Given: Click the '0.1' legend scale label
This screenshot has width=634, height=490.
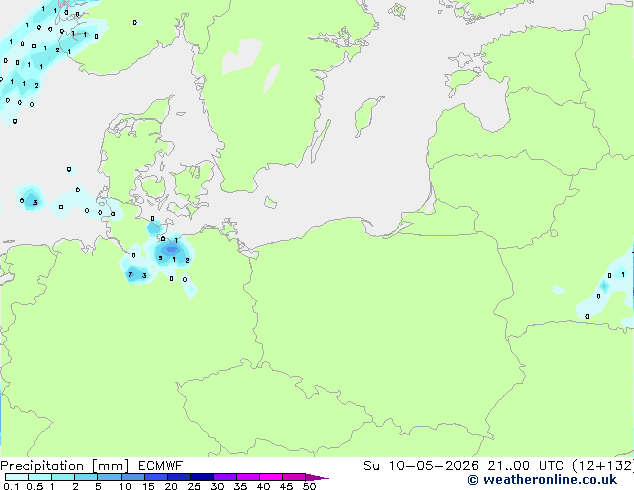Looking at the screenshot, I should tap(11, 486).
